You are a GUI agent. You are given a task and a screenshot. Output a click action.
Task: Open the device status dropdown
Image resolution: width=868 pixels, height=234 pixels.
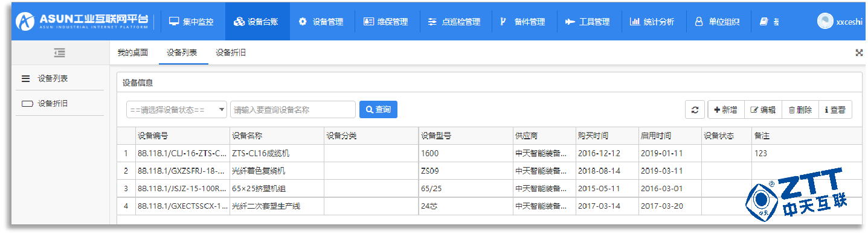tap(176, 110)
